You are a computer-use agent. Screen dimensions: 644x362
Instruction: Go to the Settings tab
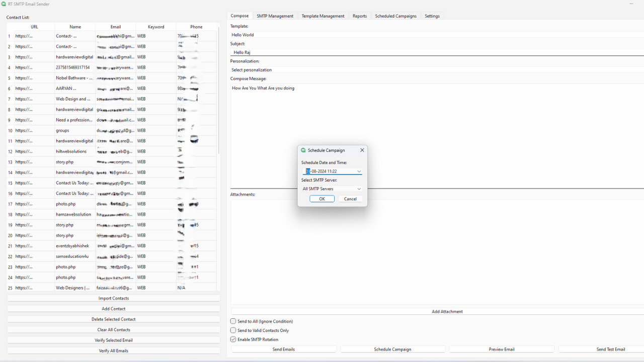432,16
